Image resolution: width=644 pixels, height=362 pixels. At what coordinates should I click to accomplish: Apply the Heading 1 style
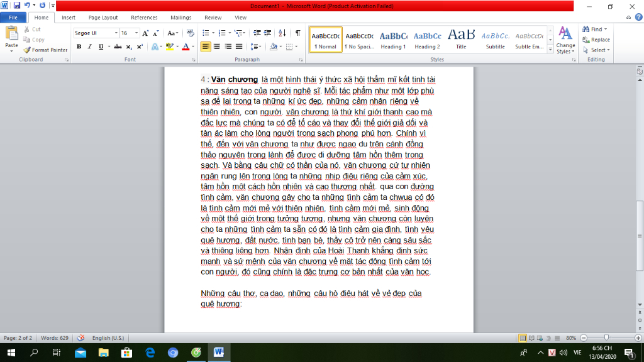click(393, 40)
